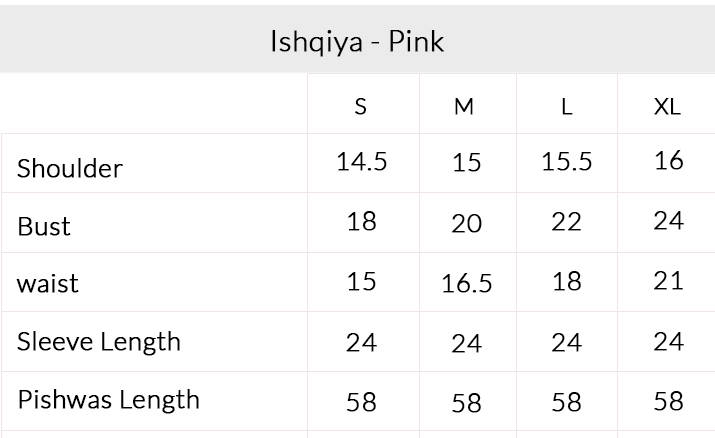Click Bust value 24 for size XL

tap(668, 220)
